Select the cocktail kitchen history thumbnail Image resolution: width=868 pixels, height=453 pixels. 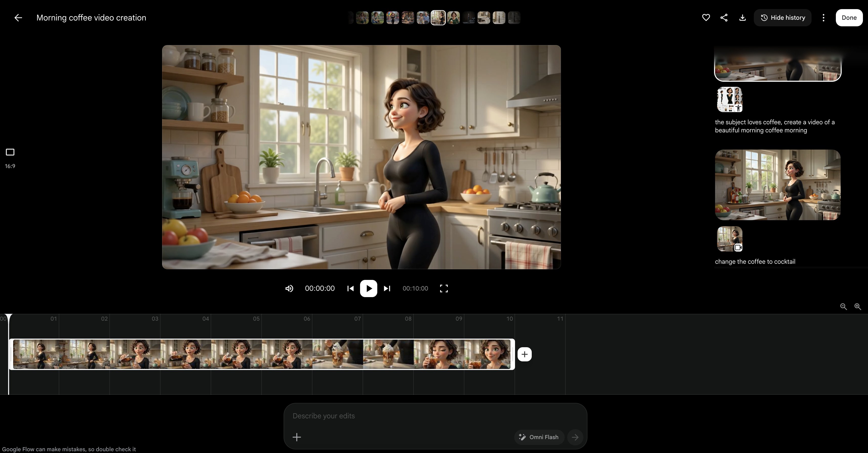tap(778, 185)
